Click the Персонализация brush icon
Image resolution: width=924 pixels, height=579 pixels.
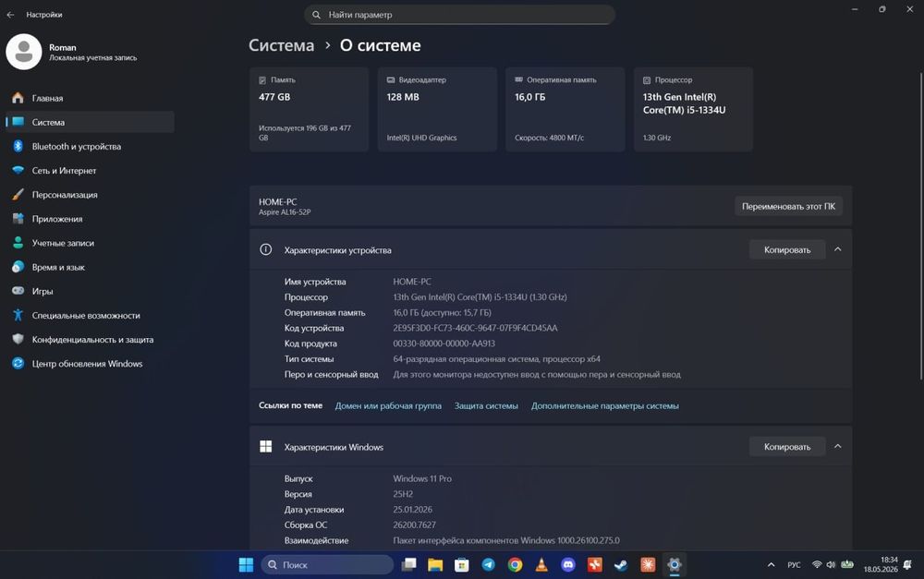coord(18,194)
